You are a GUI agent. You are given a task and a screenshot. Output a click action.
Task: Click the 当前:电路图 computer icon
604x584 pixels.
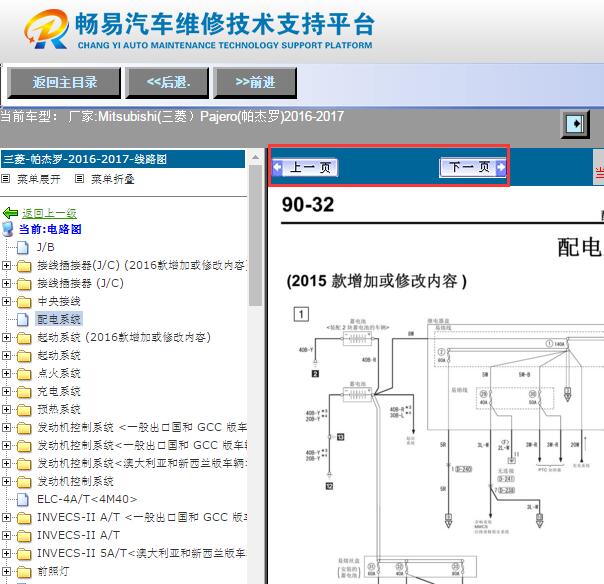click(8, 229)
